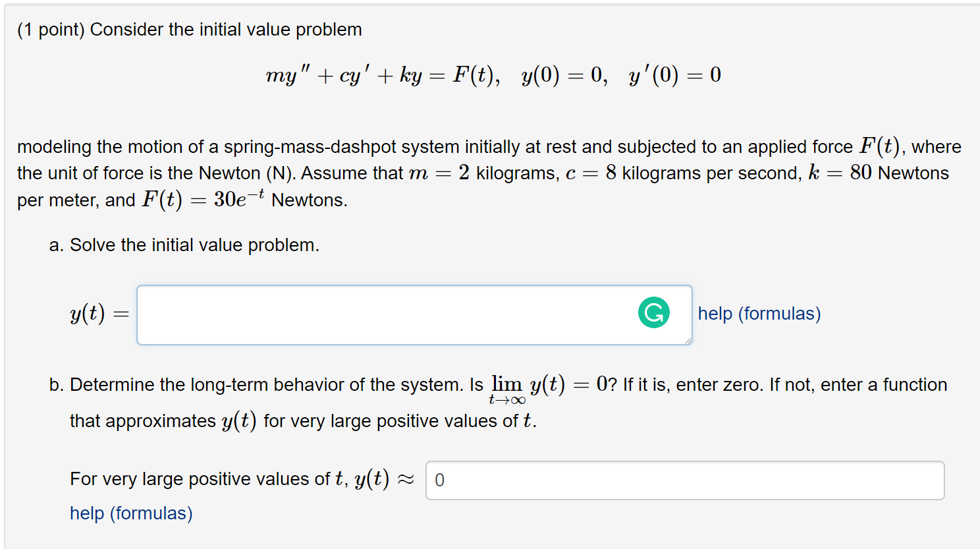Click the green Grammarly icon in answer box
Screen dimensions: 980x549
[x=653, y=312]
